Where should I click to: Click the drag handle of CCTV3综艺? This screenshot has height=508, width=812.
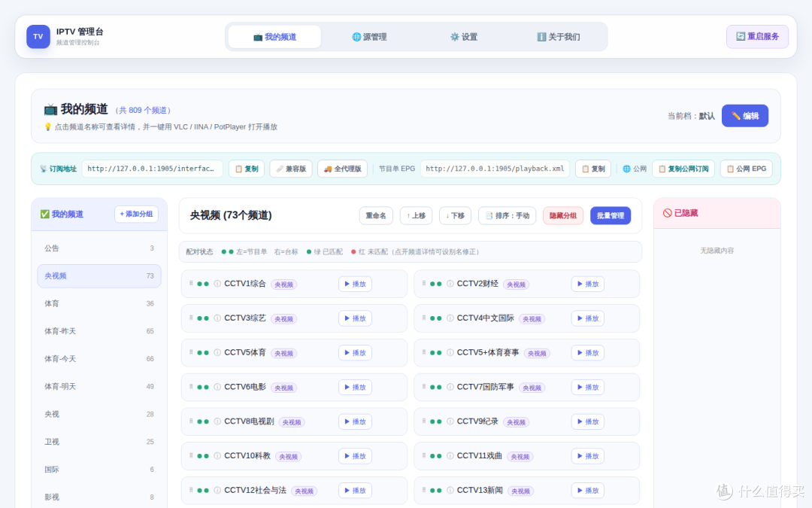pyautogui.click(x=191, y=318)
